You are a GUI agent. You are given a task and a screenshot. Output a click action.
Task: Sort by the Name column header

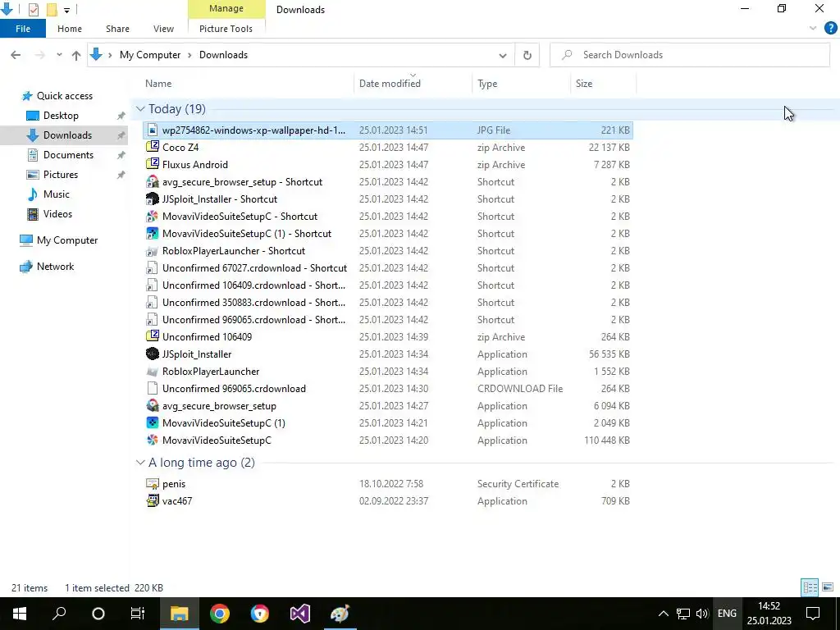[249, 84]
